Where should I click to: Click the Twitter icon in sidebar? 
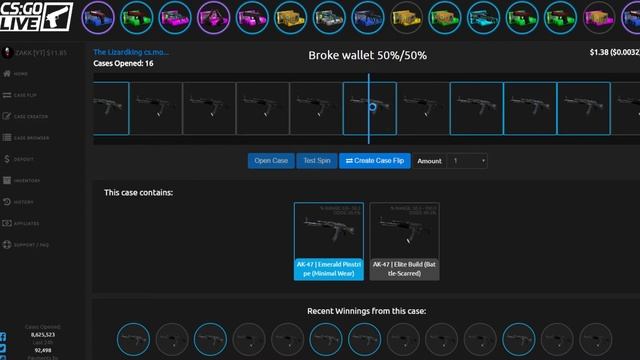[x=3, y=348]
